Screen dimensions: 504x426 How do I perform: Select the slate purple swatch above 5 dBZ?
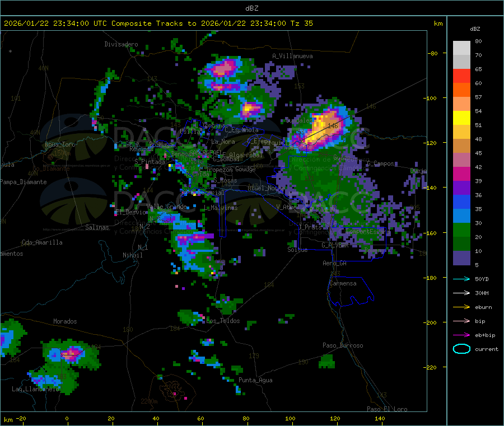461,258
